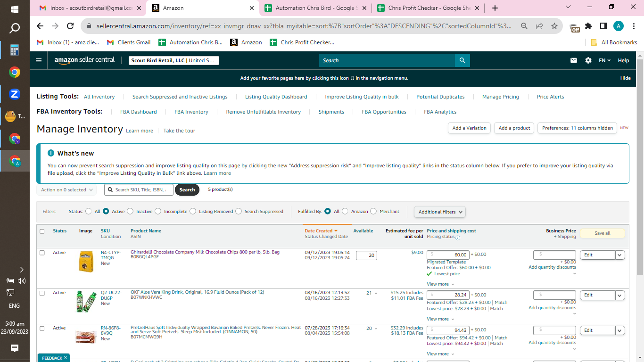Select the Incomplete status radio button
The width and height of the screenshot is (644, 362).
(158, 211)
